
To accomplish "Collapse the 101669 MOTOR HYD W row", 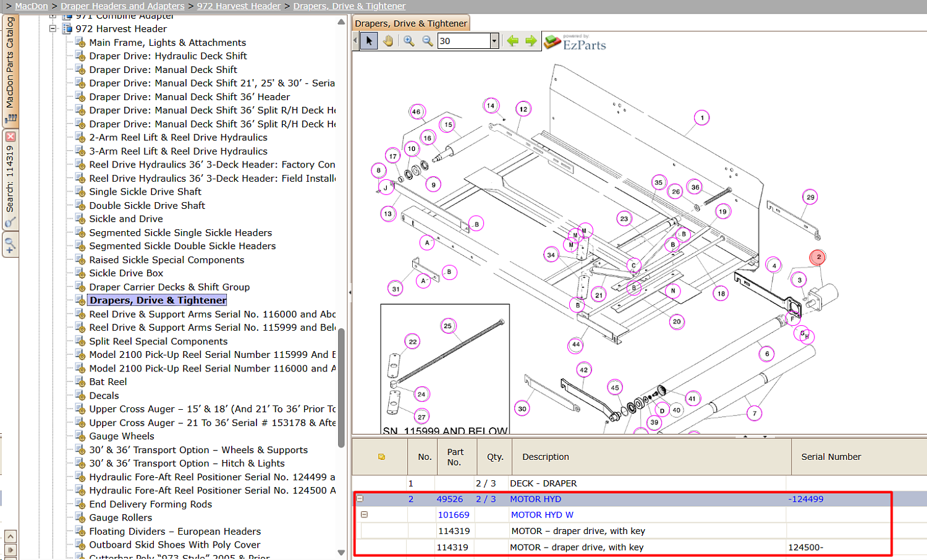I will click(x=364, y=514).
